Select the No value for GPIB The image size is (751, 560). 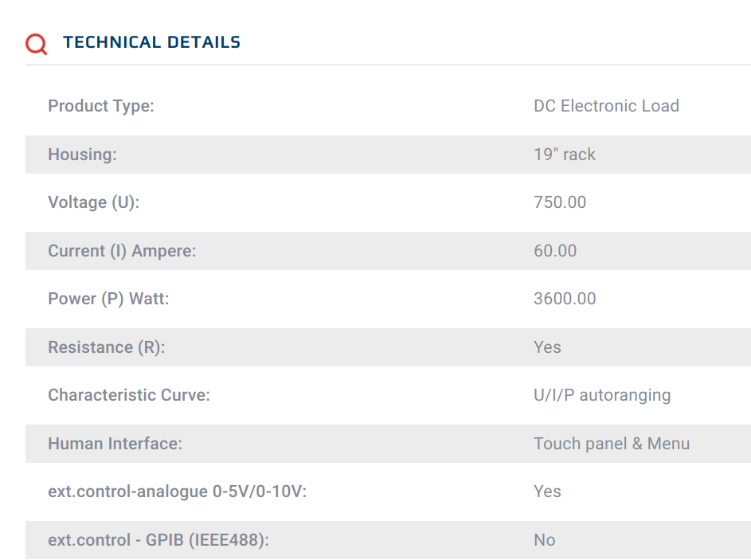545,540
